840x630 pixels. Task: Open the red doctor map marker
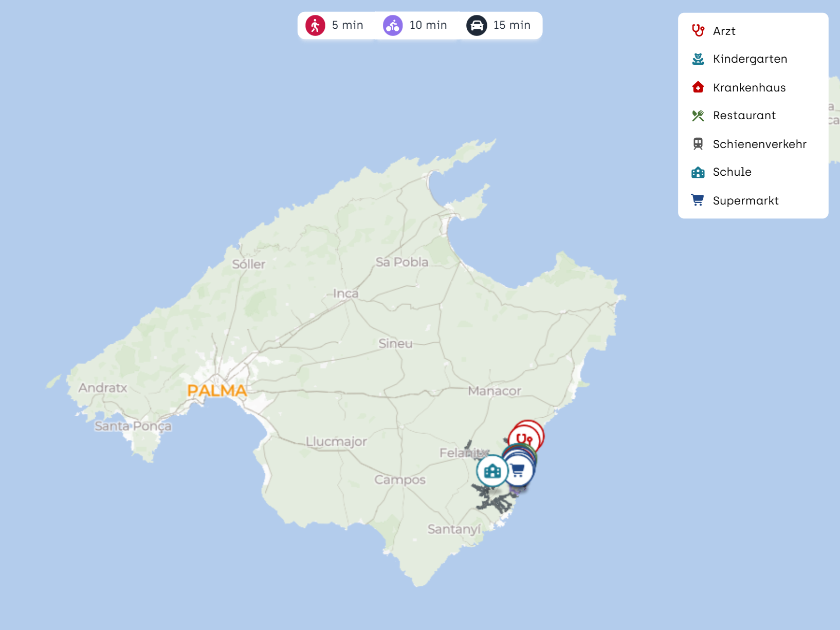pyautogui.click(x=524, y=439)
